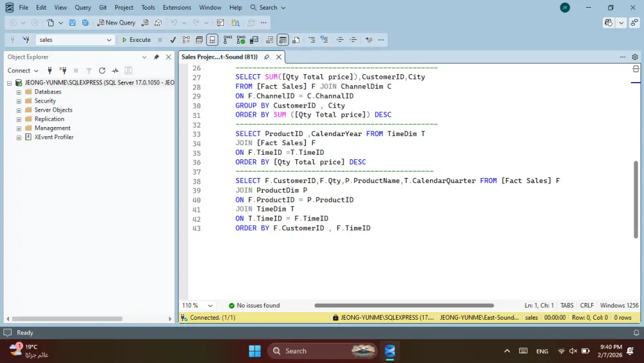
Task: Pin the Object Explorer panel
Action: [156, 57]
